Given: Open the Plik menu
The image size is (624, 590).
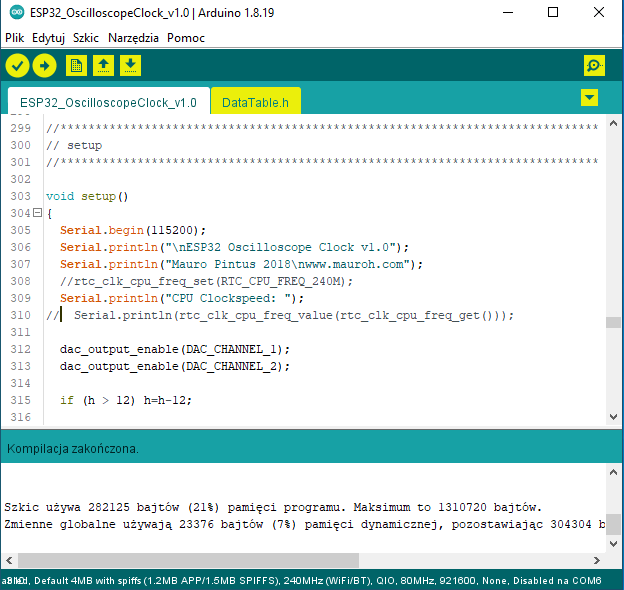Looking at the screenshot, I should [15, 38].
